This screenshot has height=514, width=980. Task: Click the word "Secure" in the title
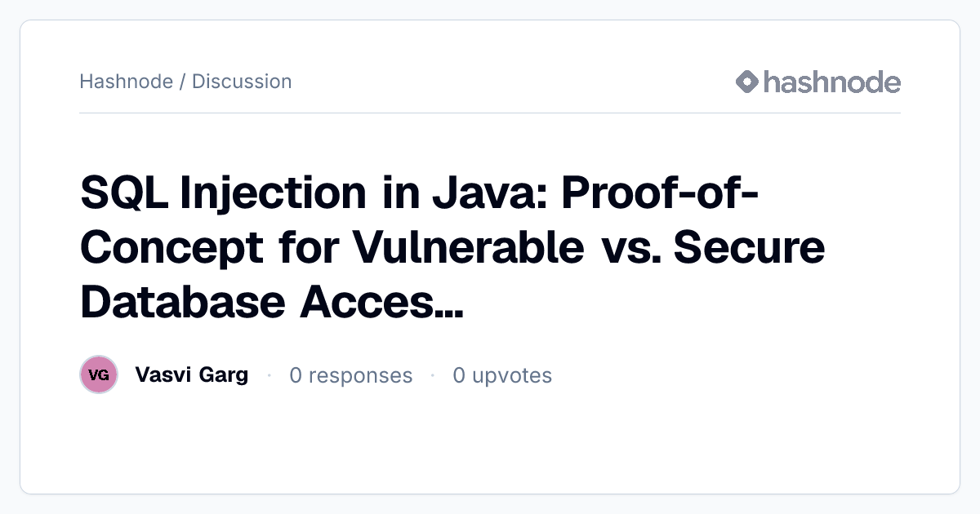click(747, 247)
